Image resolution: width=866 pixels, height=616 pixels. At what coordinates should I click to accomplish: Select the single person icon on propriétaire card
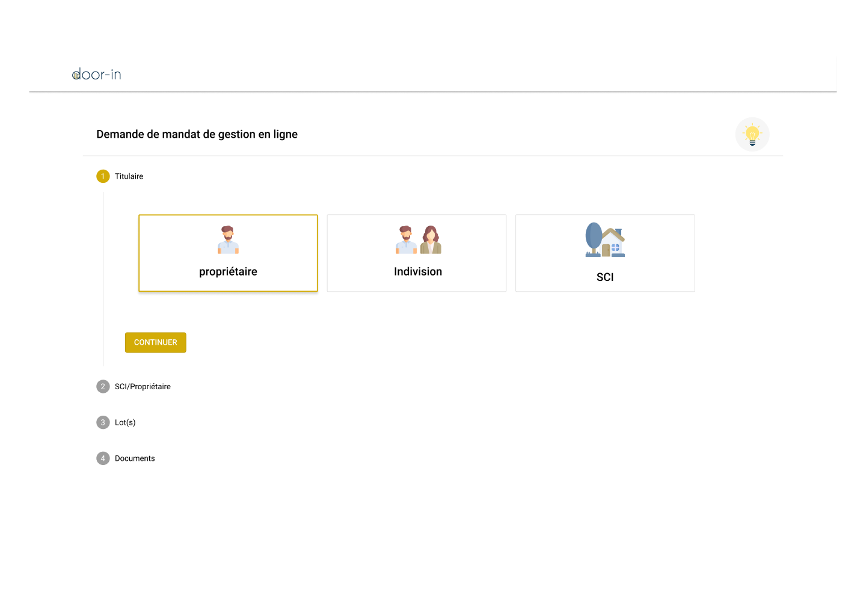pyautogui.click(x=228, y=239)
